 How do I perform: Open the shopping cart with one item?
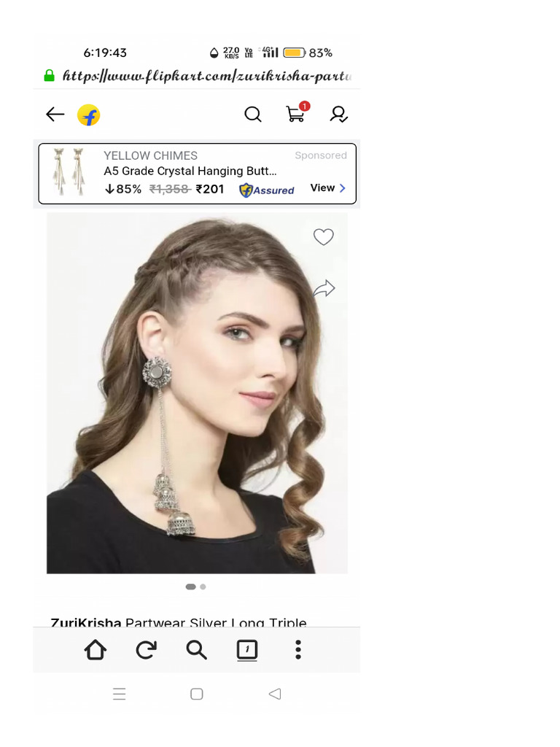(297, 112)
